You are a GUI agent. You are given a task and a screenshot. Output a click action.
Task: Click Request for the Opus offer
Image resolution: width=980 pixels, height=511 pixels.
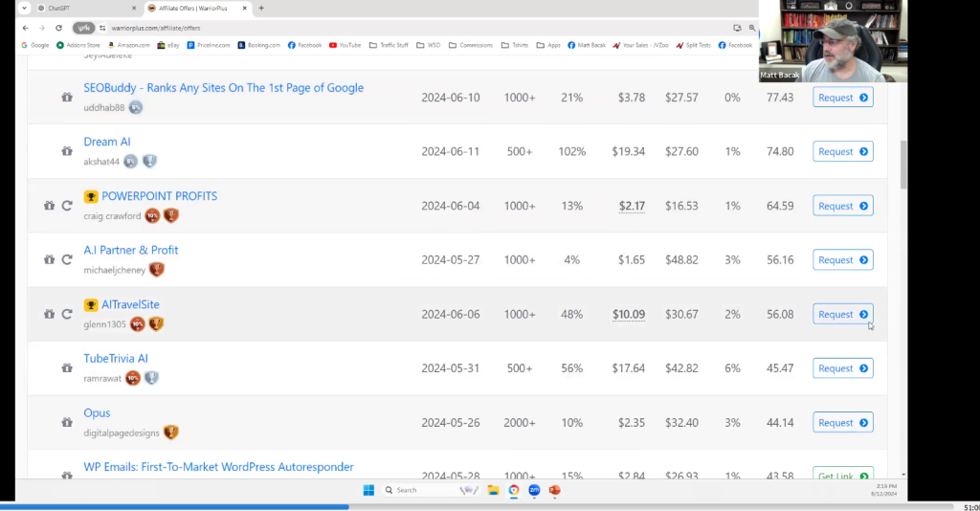[x=842, y=422]
